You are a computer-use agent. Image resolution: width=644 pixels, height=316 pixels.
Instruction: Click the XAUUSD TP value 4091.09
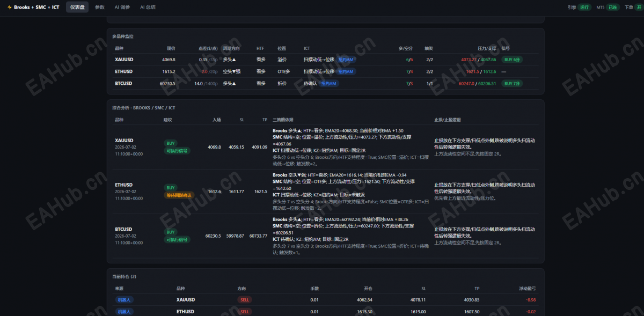pos(258,146)
